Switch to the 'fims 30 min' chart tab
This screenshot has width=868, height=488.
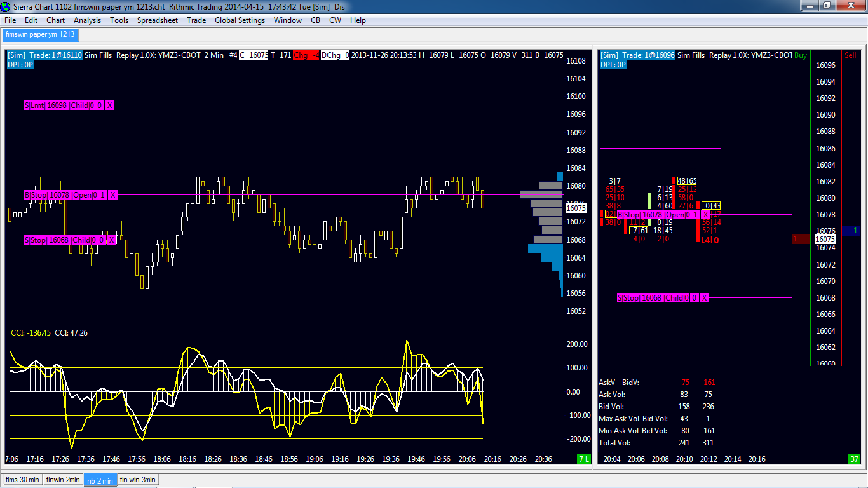coord(22,480)
